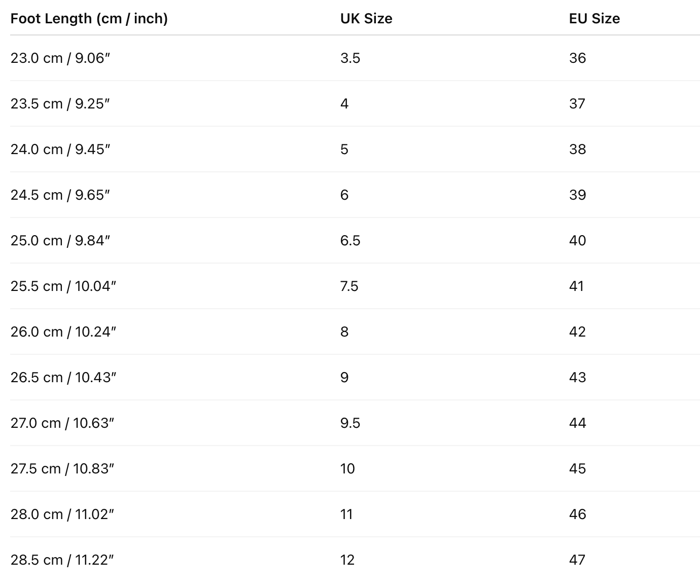
Task: Select the 28.5 cm / 11.22″ cell
Action: 62,560
